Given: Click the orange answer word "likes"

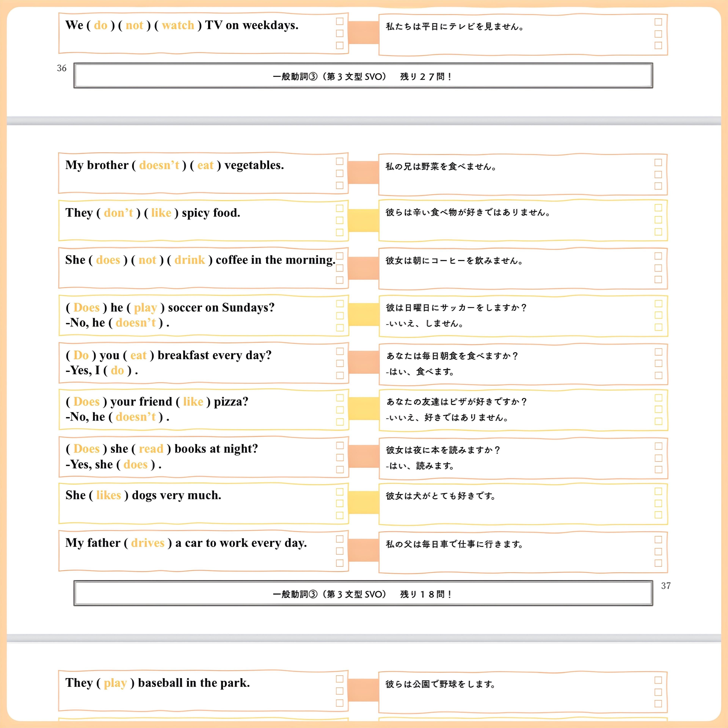Looking at the screenshot, I should click(108, 495).
